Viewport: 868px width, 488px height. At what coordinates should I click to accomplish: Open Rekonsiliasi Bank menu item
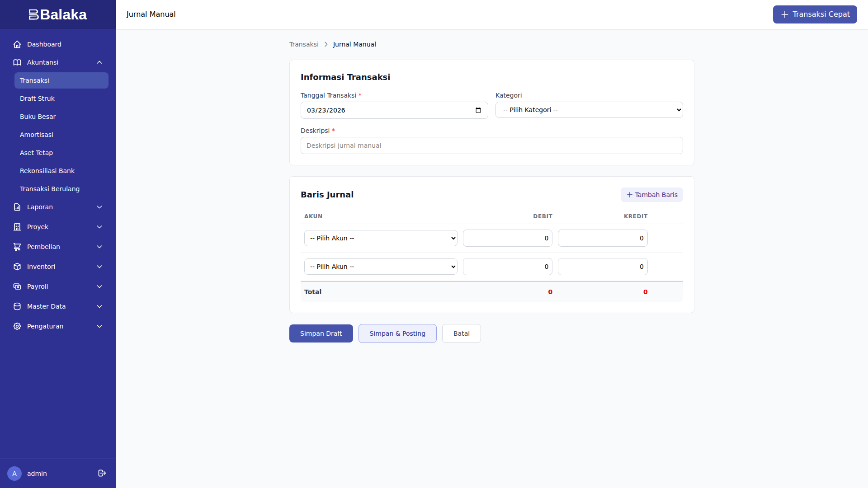pos(47,171)
